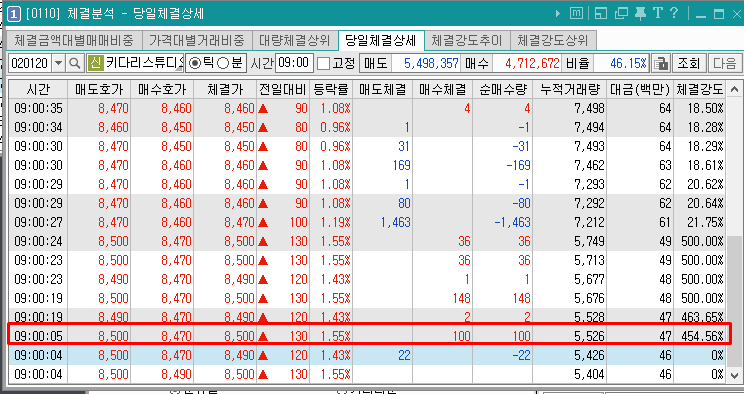Click the 5,526 누적거래량 cell
Viewport: 744px width, 394px height.
pyautogui.click(x=569, y=336)
